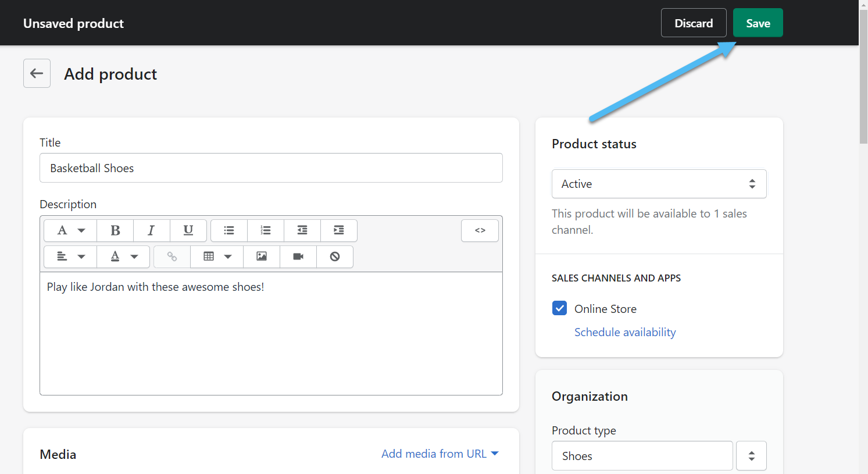The width and height of the screenshot is (868, 474).
Task: Show HTML code view
Action: click(480, 230)
